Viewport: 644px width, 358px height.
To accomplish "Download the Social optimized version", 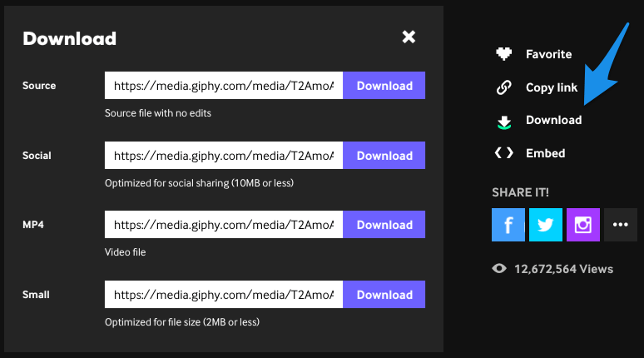I will pyautogui.click(x=384, y=156).
